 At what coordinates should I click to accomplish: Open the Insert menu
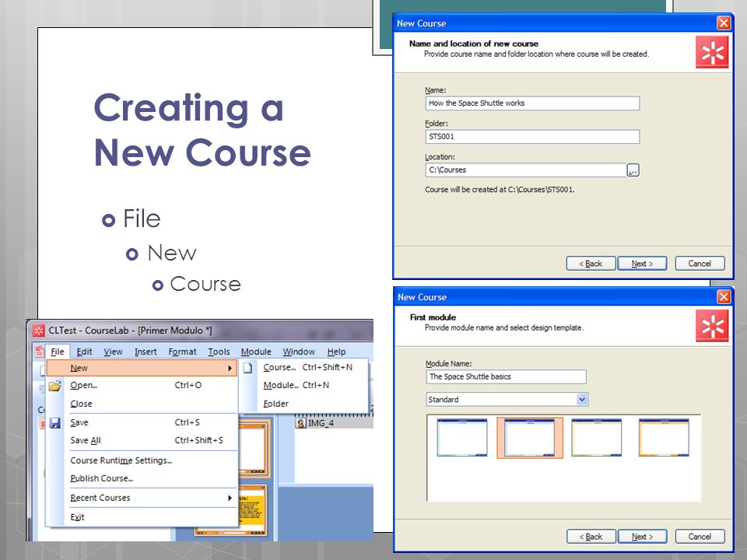(146, 352)
